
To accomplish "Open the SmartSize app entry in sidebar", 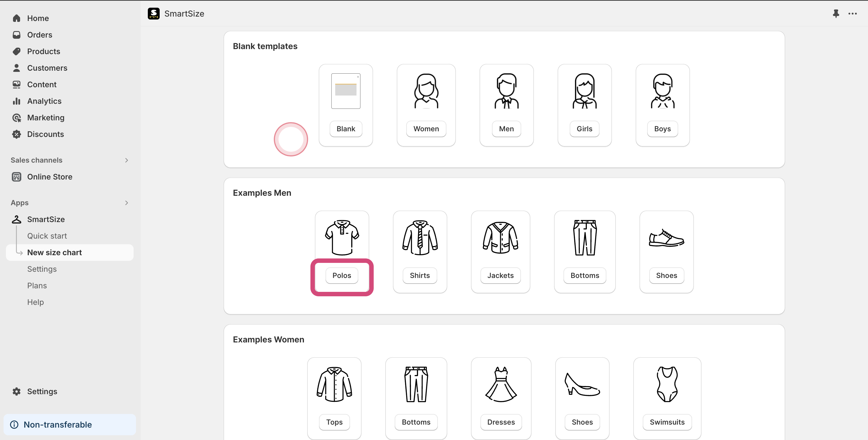I will pyautogui.click(x=46, y=219).
